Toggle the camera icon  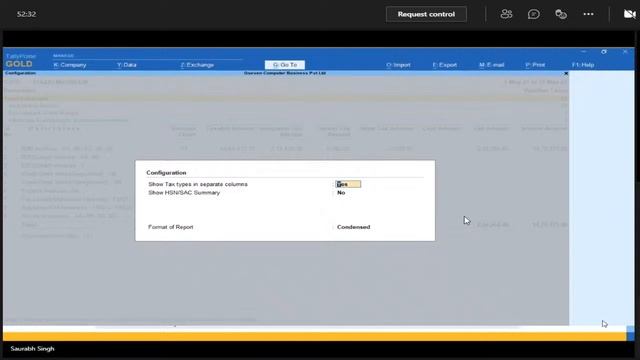(629, 14)
